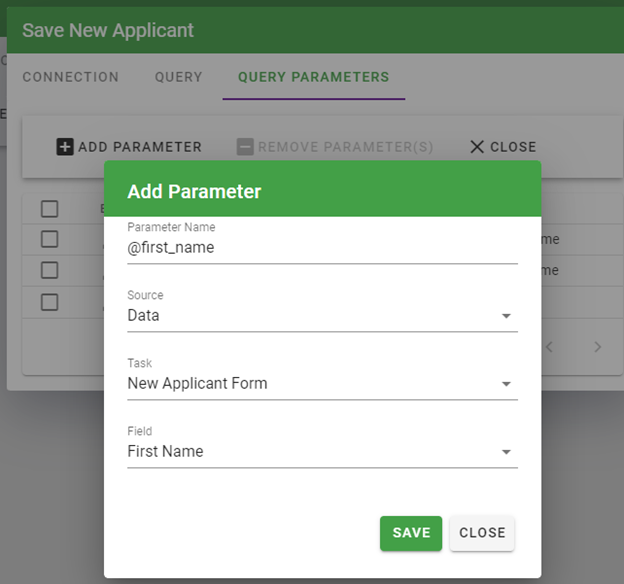This screenshot has height=584, width=624.
Task: Click the Add Parameter dialog title bar
Action: 322,191
